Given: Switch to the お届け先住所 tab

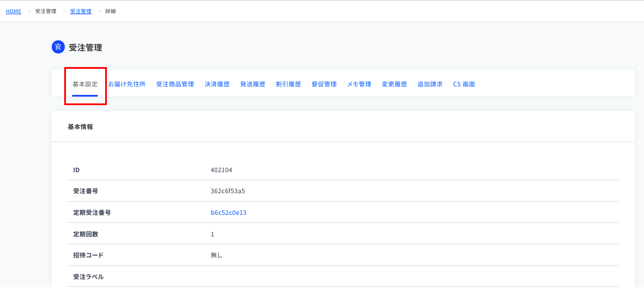Looking at the screenshot, I should coord(127,84).
